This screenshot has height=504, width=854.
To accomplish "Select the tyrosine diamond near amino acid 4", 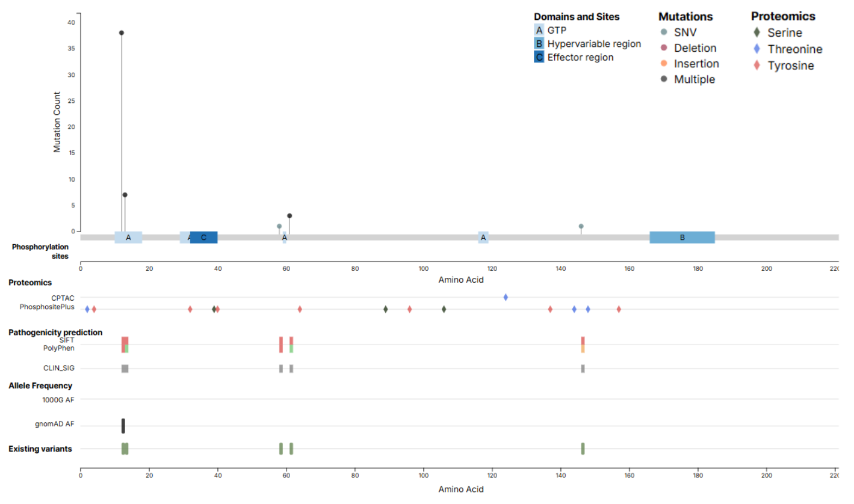I will (x=94, y=309).
